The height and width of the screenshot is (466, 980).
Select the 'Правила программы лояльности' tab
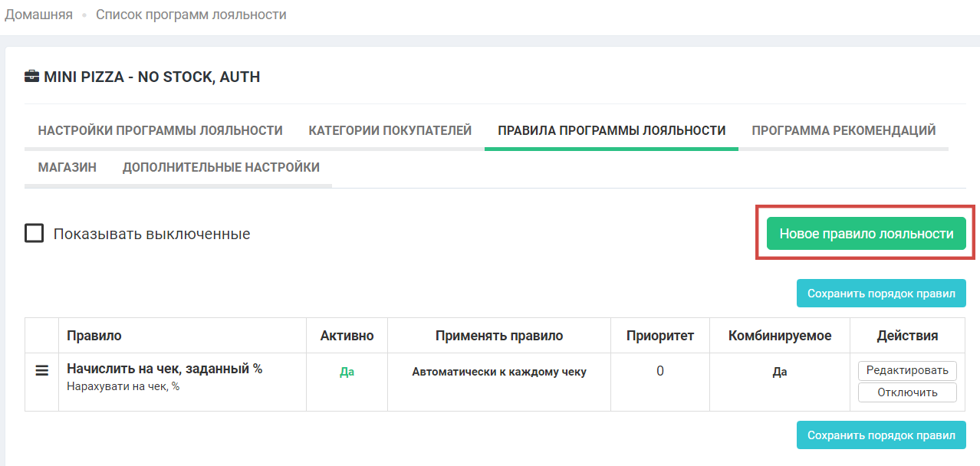click(x=611, y=130)
